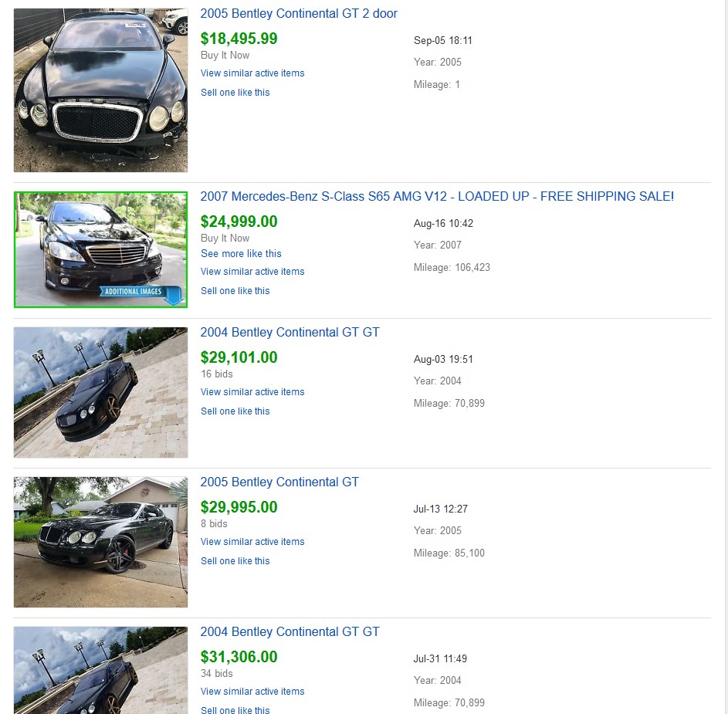
Task: View similar active items for the $29,995.00 Bentley
Action: [x=252, y=542]
